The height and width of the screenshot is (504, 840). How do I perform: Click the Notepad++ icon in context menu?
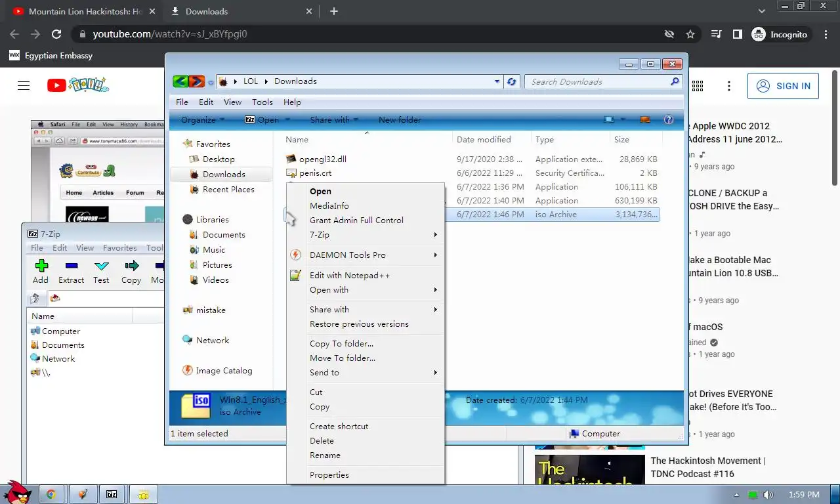tap(296, 276)
